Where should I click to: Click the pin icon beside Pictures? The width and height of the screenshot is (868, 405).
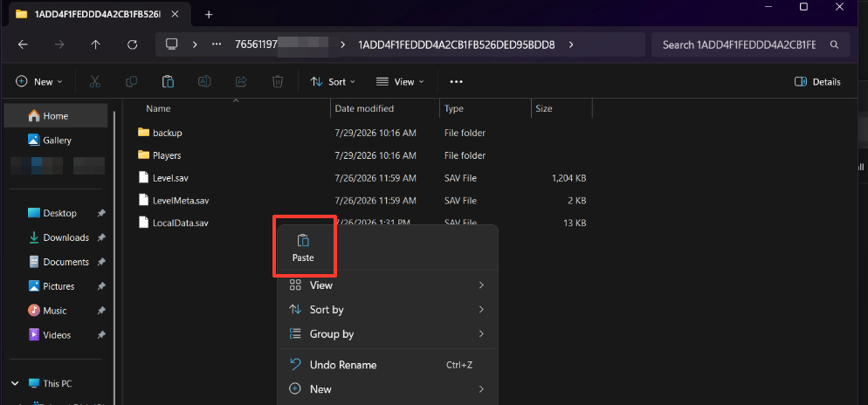(x=101, y=286)
